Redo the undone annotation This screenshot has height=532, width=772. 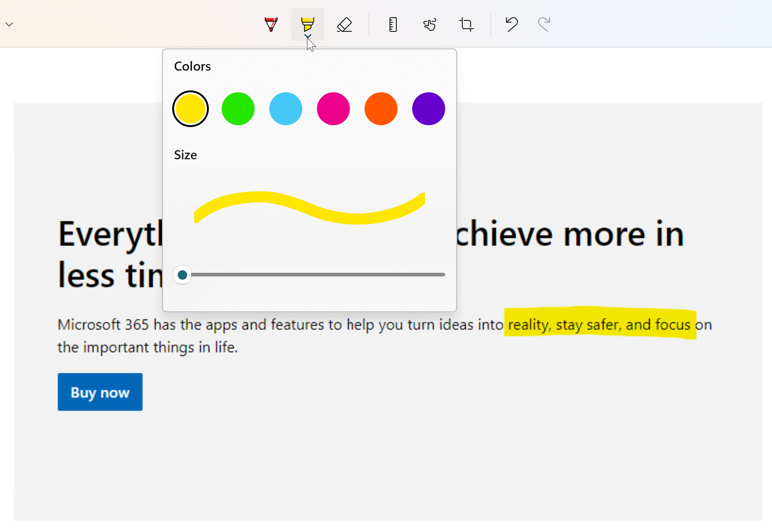[543, 24]
